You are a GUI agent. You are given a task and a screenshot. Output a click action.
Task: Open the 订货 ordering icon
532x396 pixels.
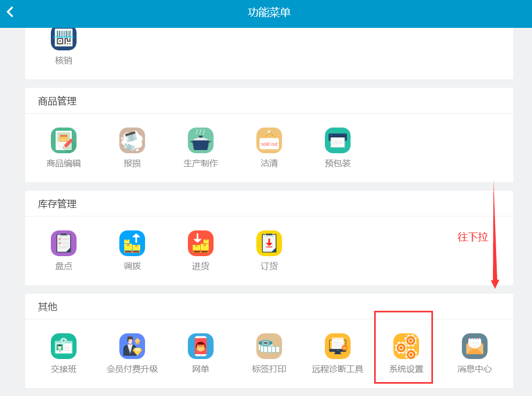(269, 243)
